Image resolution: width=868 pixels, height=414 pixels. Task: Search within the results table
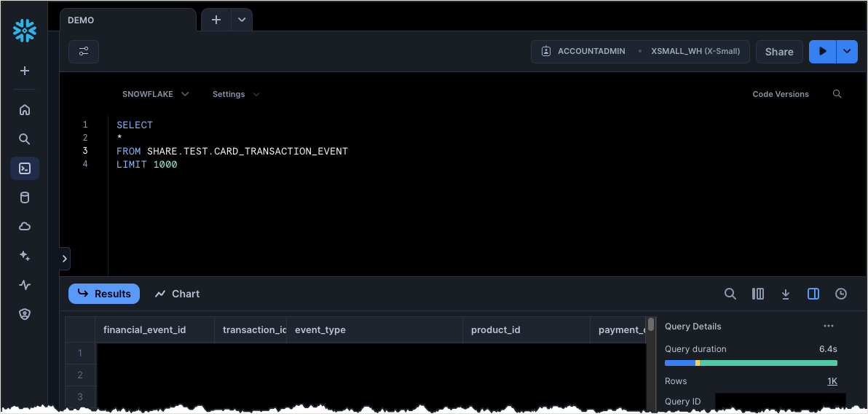(730, 294)
